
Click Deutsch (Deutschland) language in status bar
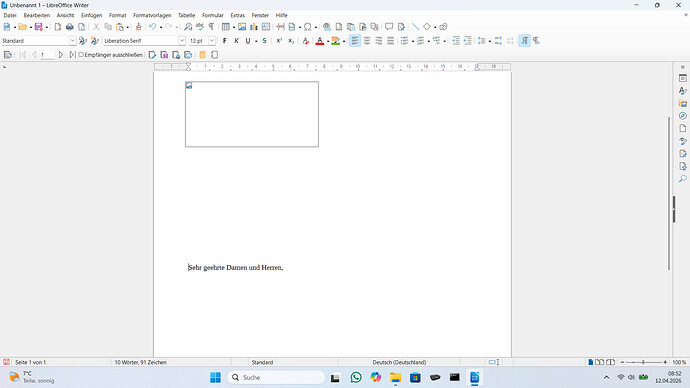(399, 362)
